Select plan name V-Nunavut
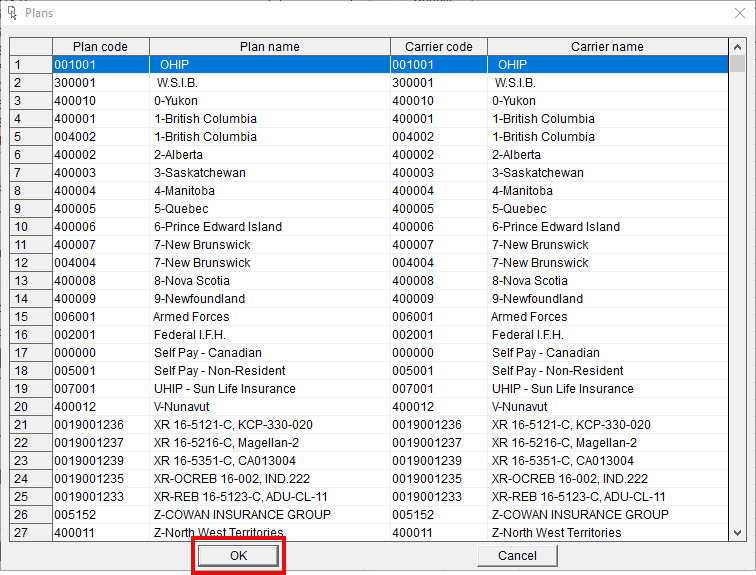Viewport: 756px width, 575px height. 270,407
